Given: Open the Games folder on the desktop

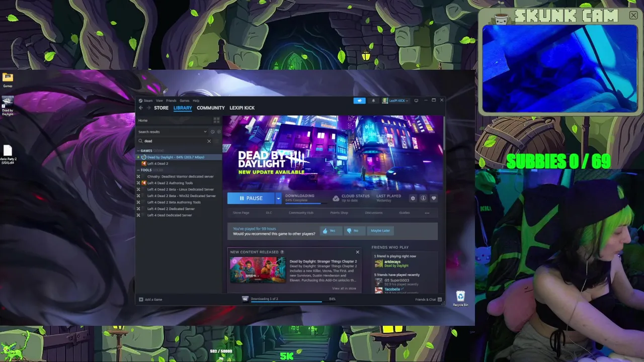Looking at the screenshot, I should (x=8, y=79).
